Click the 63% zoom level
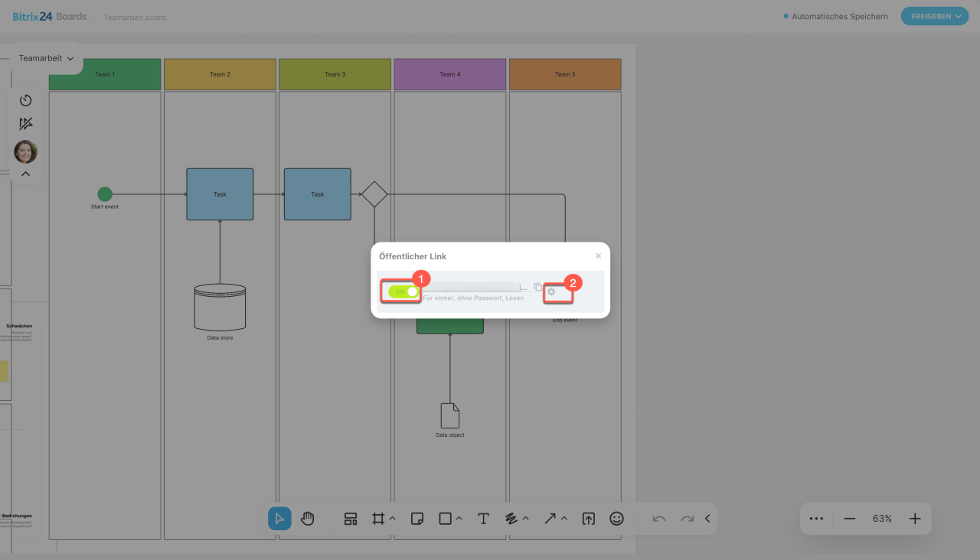This screenshot has width=980, height=560. point(882,519)
